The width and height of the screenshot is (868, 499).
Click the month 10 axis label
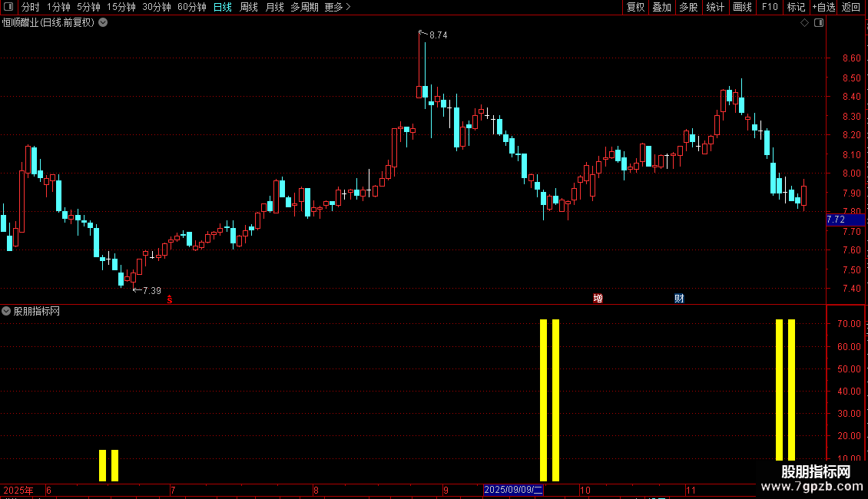click(x=585, y=490)
